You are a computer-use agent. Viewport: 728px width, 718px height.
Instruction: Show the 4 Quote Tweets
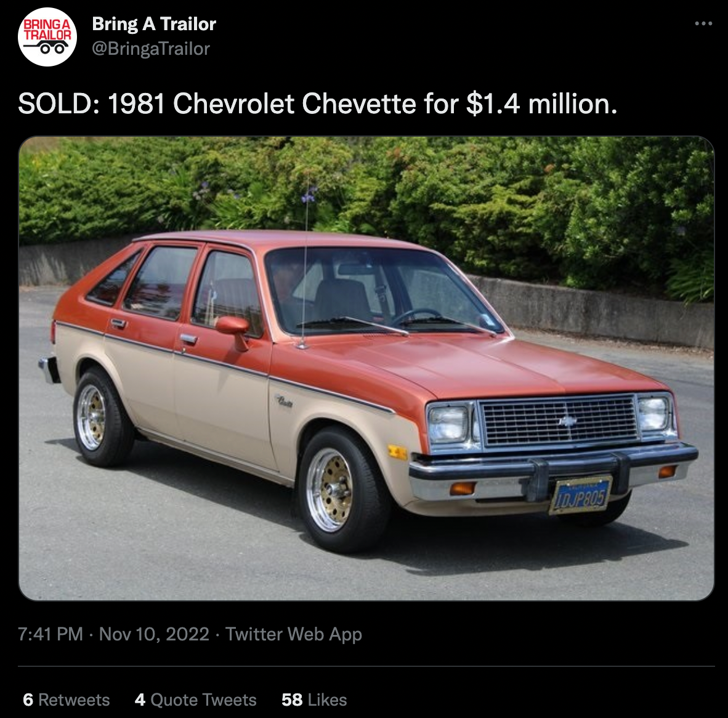tap(195, 700)
